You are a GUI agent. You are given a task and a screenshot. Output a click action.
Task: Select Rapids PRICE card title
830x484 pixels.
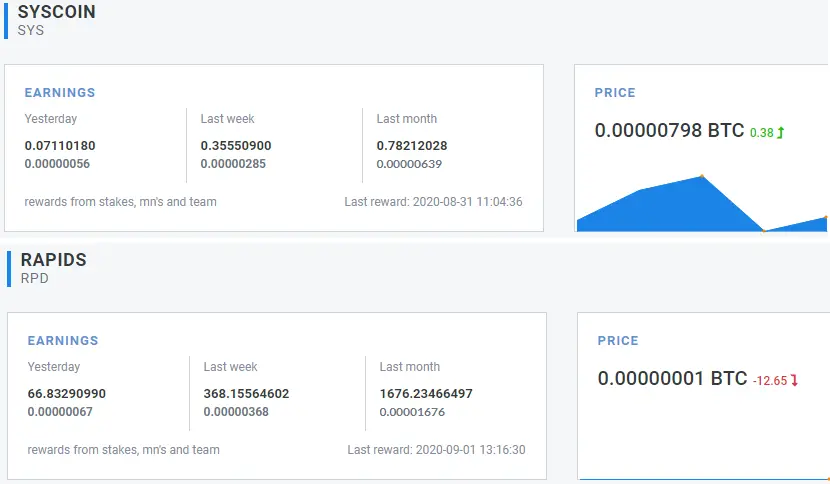click(618, 340)
